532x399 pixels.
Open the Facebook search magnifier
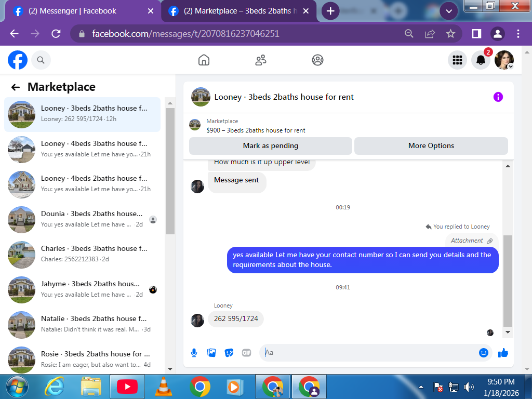pyautogui.click(x=41, y=60)
